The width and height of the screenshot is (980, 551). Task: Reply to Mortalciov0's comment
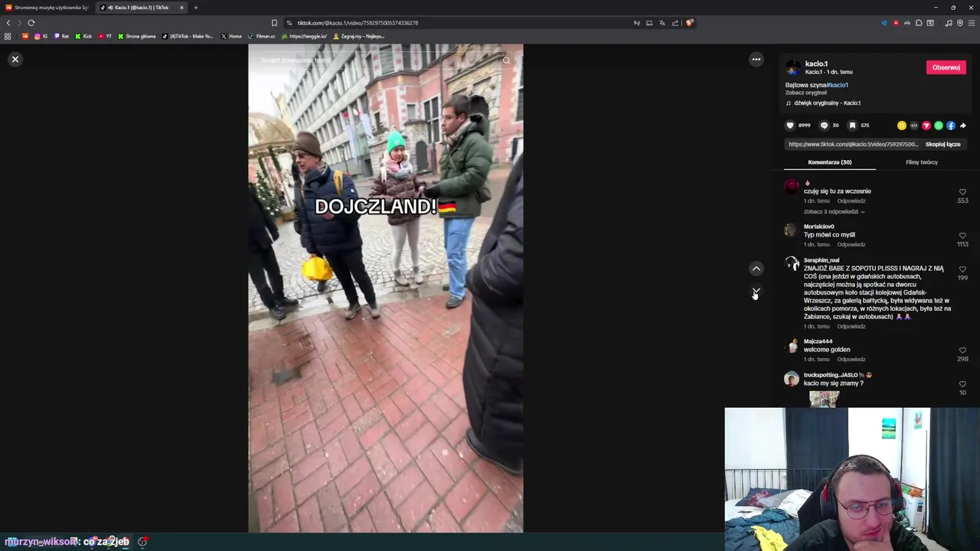851,244
